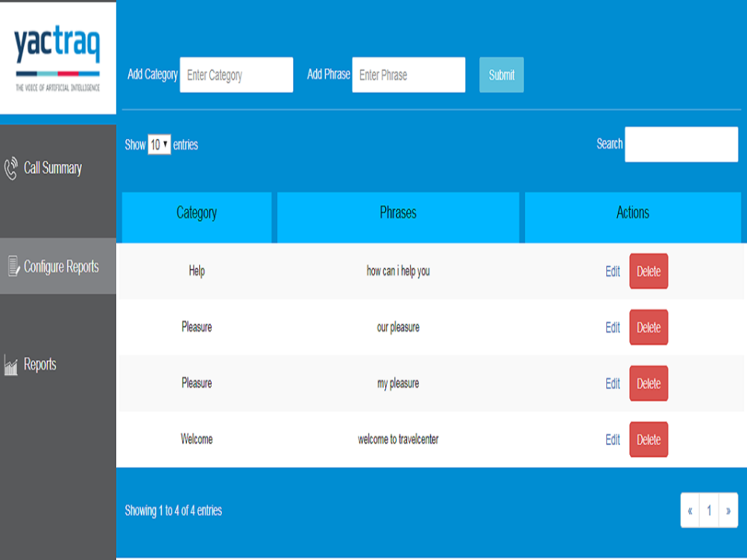
Task: Delete the "my pleasure" phrase row
Action: pos(648,383)
